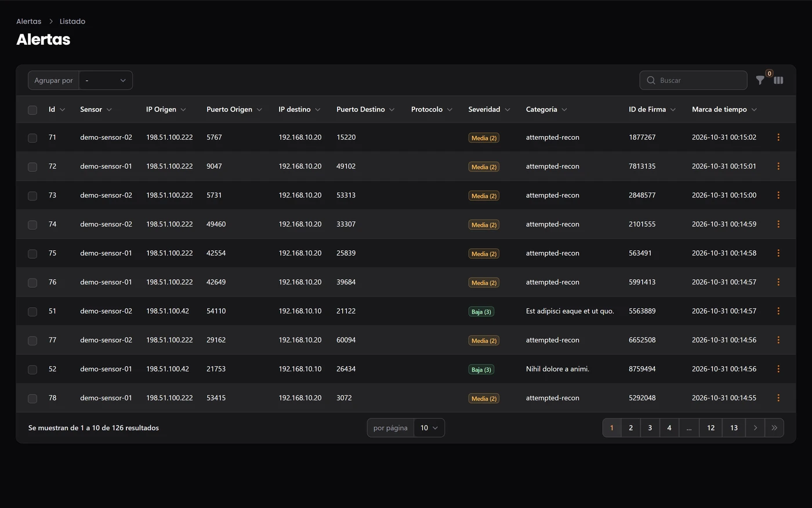This screenshot has height=508, width=812.
Task: Select checkbox for alert row 72
Action: [x=32, y=167]
